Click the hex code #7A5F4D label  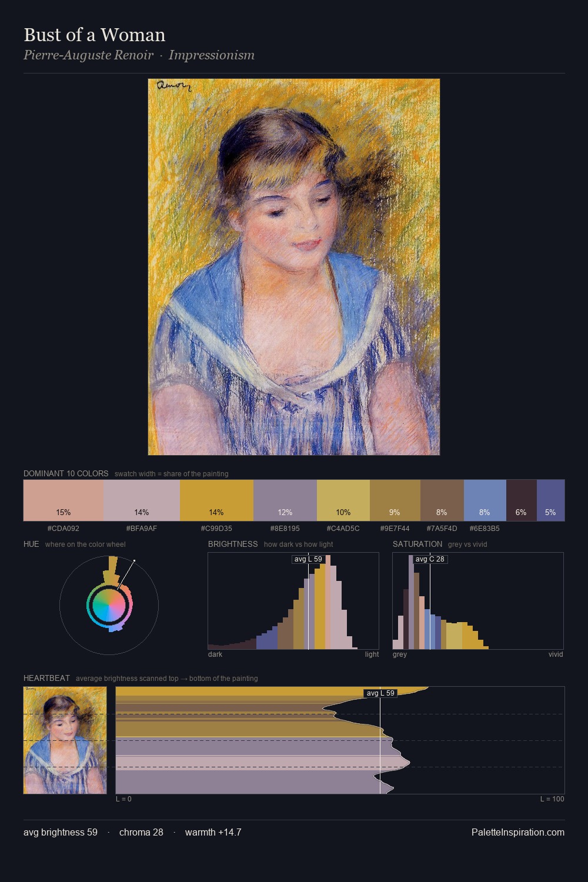[x=442, y=529]
